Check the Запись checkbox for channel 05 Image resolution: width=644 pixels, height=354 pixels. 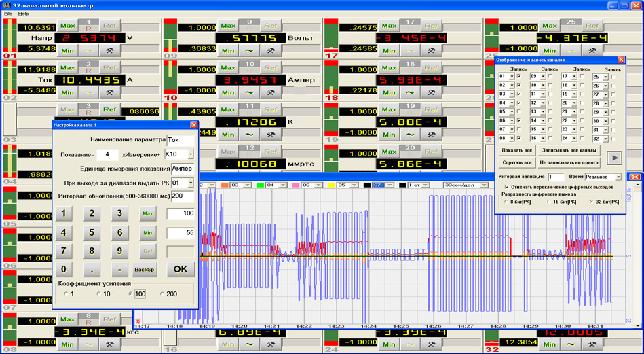pyautogui.click(x=518, y=112)
